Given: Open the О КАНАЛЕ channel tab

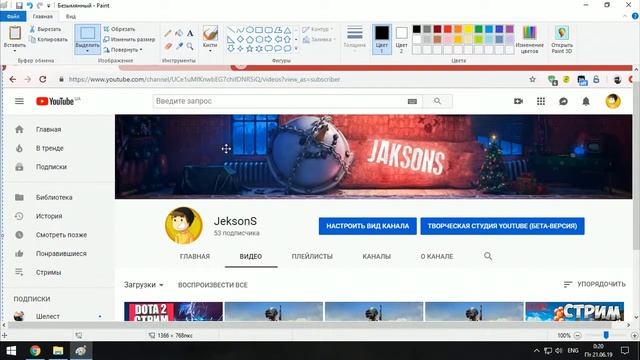Looking at the screenshot, I should click(437, 256).
